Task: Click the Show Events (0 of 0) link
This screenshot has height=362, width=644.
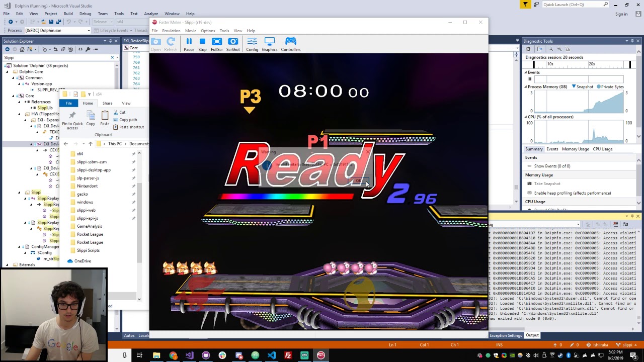Action: pyautogui.click(x=552, y=166)
